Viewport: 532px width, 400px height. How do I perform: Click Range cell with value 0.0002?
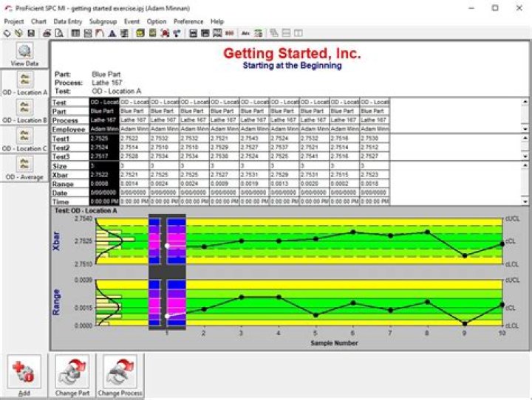click(344, 184)
